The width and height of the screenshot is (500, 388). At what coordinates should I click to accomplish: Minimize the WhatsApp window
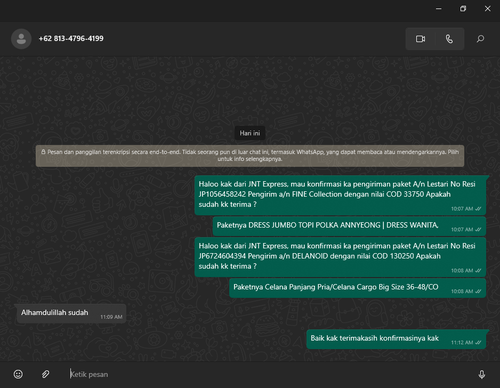pyautogui.click(x=439, y=9)
